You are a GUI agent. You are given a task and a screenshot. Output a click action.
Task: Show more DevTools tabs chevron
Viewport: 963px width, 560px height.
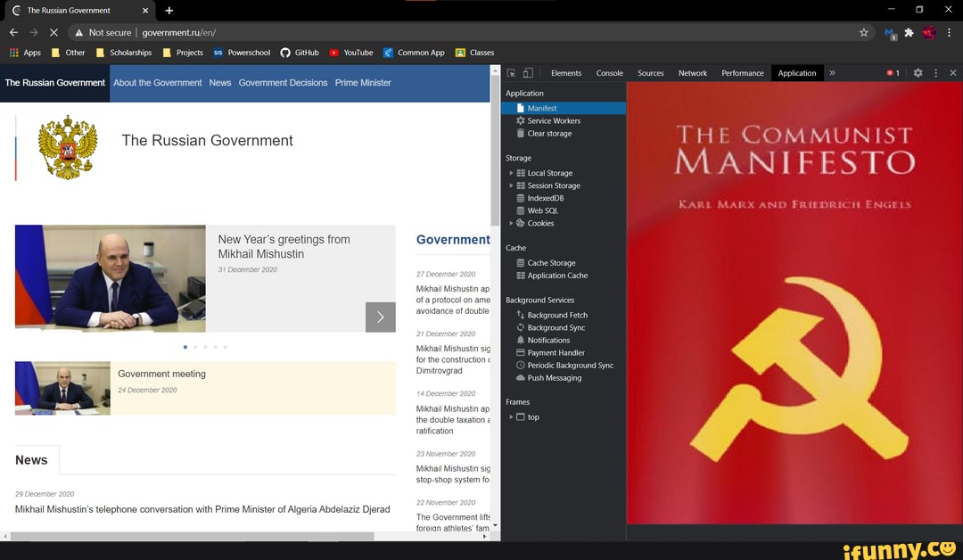click(x=832, y=73)
